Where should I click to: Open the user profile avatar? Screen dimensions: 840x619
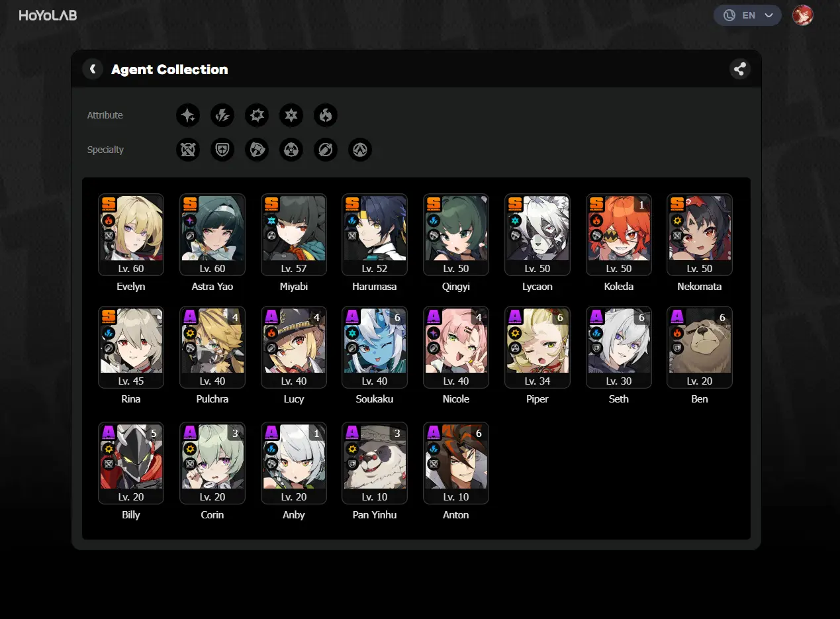click(803, 15)
